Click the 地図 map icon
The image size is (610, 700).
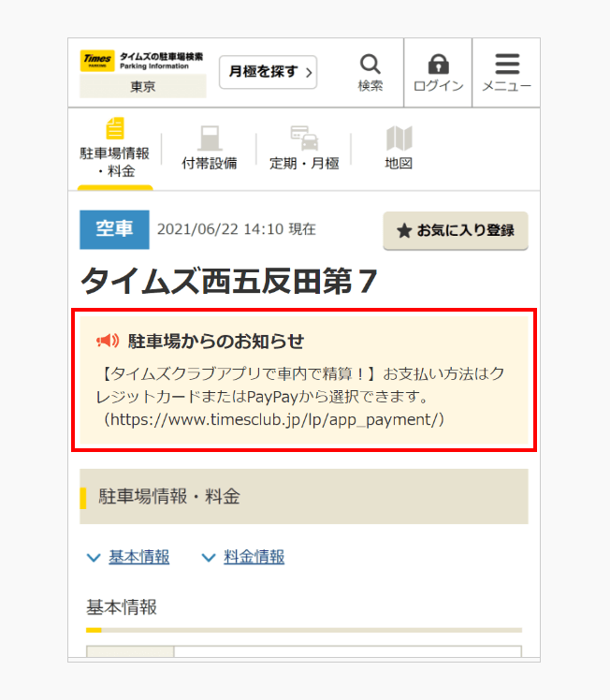[x=399, y=138]
